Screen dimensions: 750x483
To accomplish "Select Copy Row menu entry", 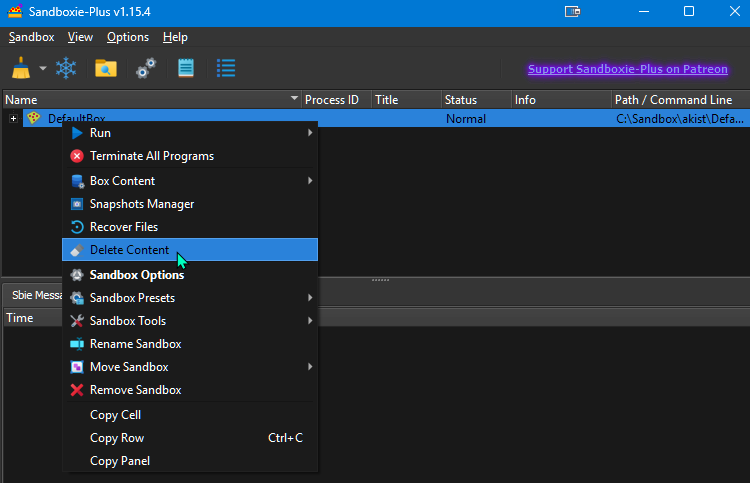I will (190, 438).
